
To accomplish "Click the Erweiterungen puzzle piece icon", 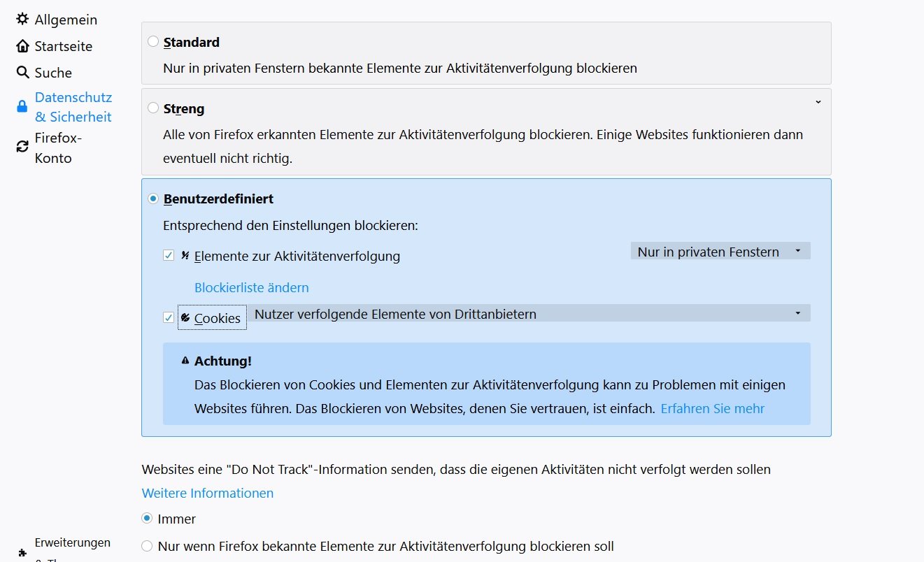I will (22, 552).
